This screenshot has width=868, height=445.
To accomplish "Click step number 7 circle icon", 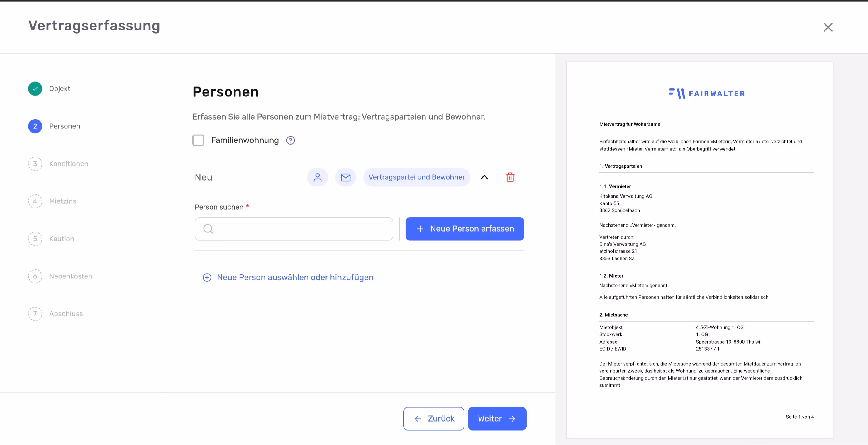I will (x=35, y=314).
